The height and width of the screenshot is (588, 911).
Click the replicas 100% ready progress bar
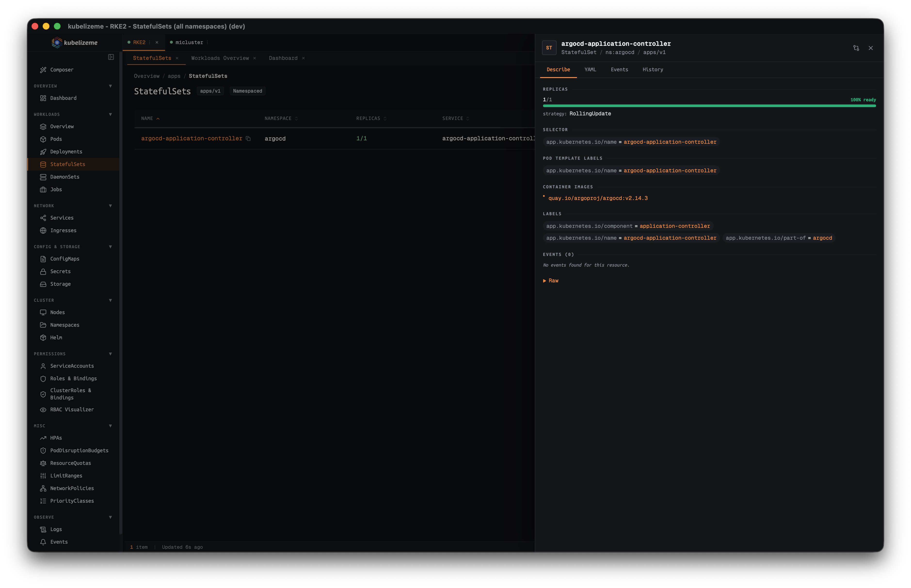click(x=709, y=106)
